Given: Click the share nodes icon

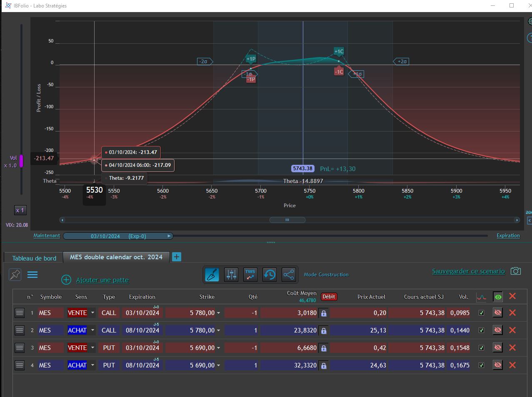Looking at the screenshot, I should [289, 275].
